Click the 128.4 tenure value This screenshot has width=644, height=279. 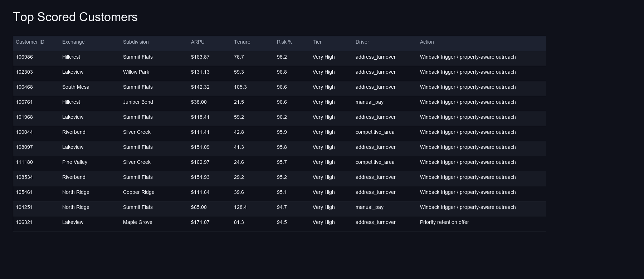tap(240, 207)
